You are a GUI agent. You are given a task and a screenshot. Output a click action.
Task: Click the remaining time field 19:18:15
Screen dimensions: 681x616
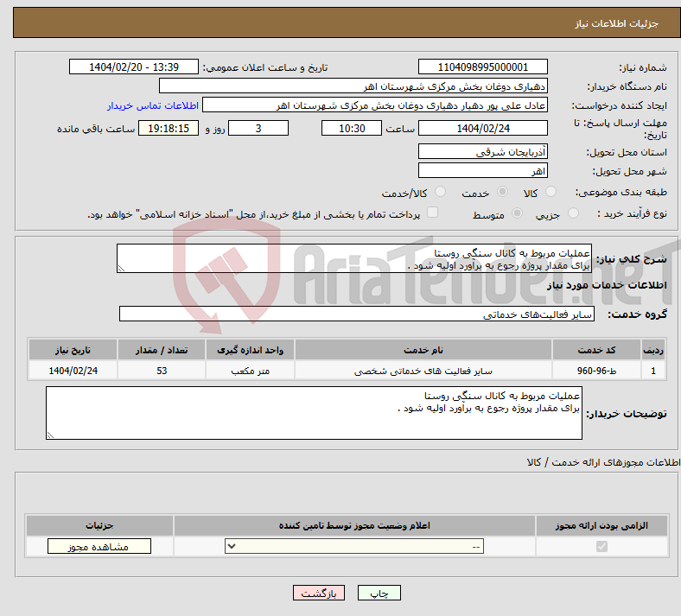pyautogui.click(x=169, y=128)
